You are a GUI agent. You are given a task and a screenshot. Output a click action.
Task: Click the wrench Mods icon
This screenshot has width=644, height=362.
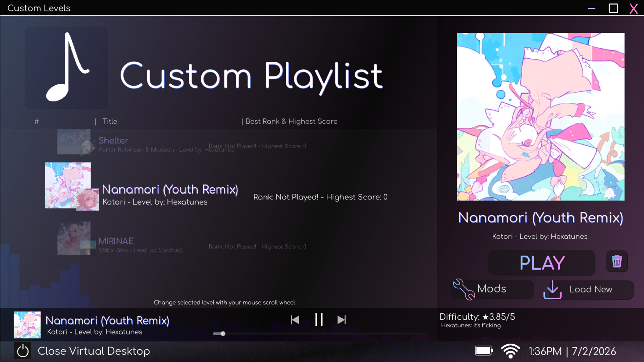click(x=464, y=289)
